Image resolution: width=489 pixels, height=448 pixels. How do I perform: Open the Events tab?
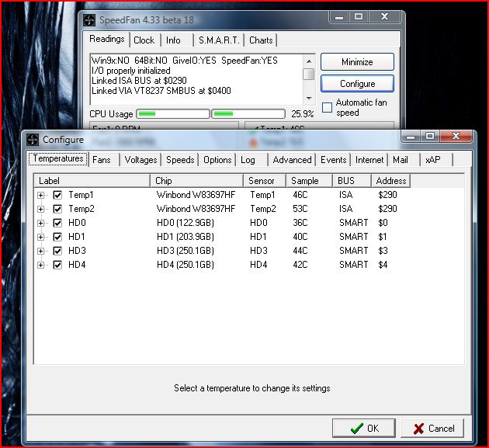pyautogui.click(x=334, y=160)
